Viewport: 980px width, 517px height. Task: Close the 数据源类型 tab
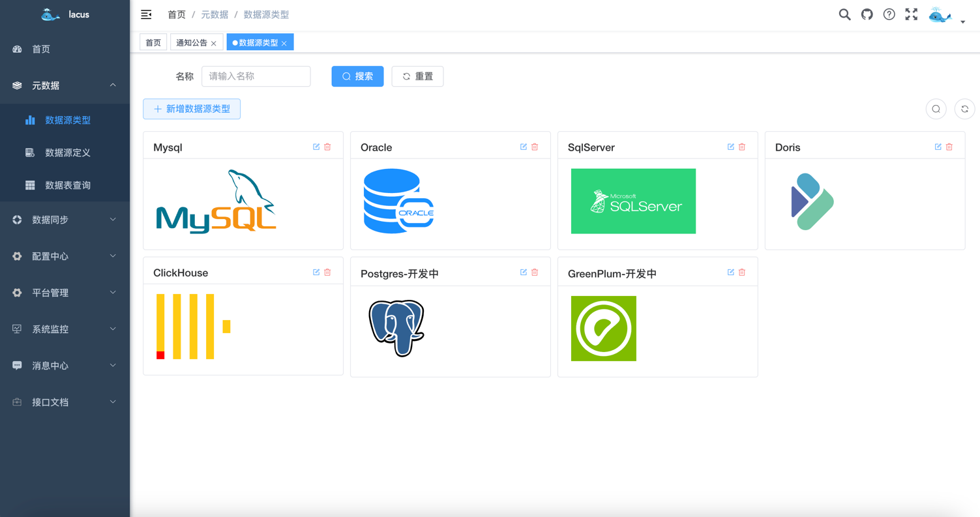click(x=284, y=43)
